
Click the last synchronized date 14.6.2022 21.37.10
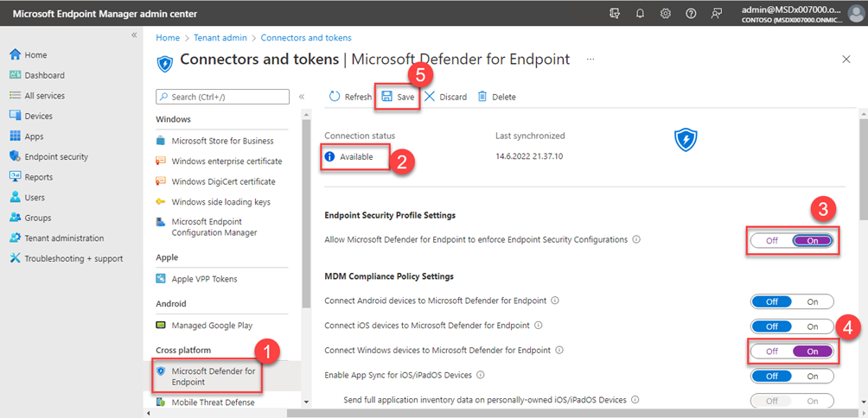point(530,156)
